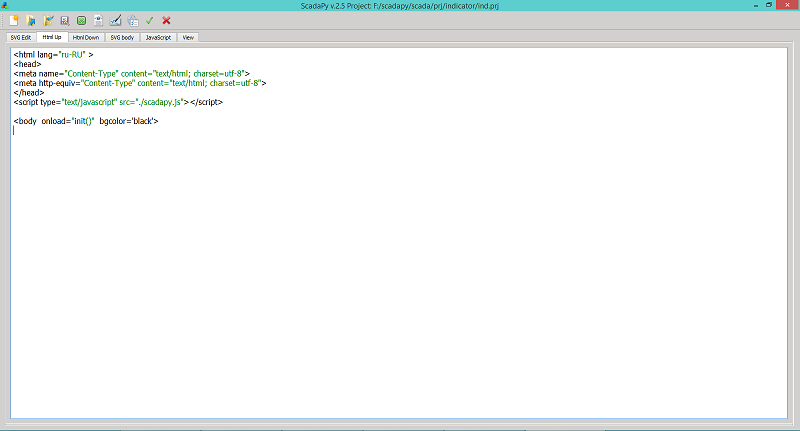Viewport: 800px width, 431px height.
Task: Click the toolbar drag handle grip
Action: pyautogui.click(x=4, y=20)
